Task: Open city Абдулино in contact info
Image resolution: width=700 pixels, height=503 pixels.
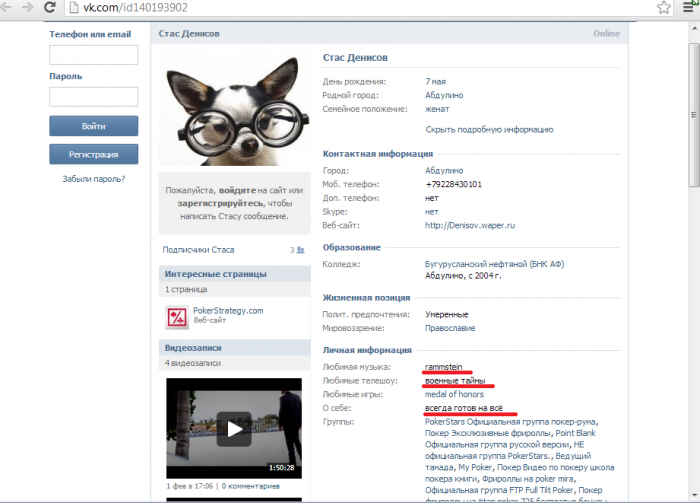Action: click(444, 170)
